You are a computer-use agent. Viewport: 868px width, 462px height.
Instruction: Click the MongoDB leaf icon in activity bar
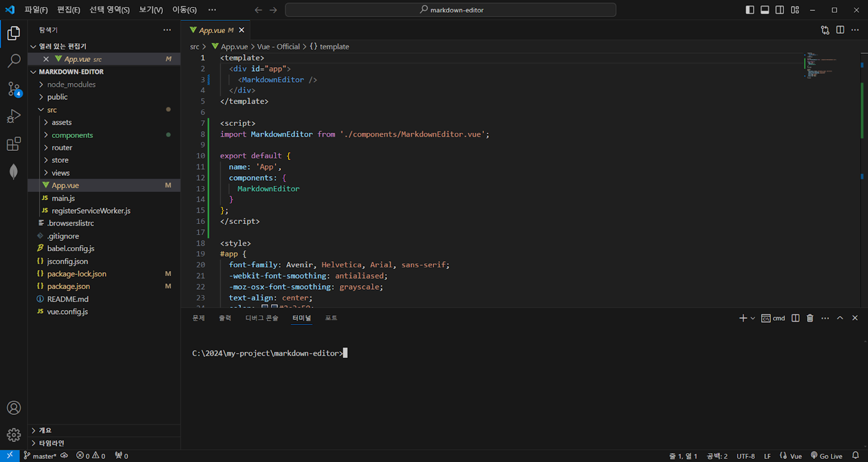(x=14, y=171)
